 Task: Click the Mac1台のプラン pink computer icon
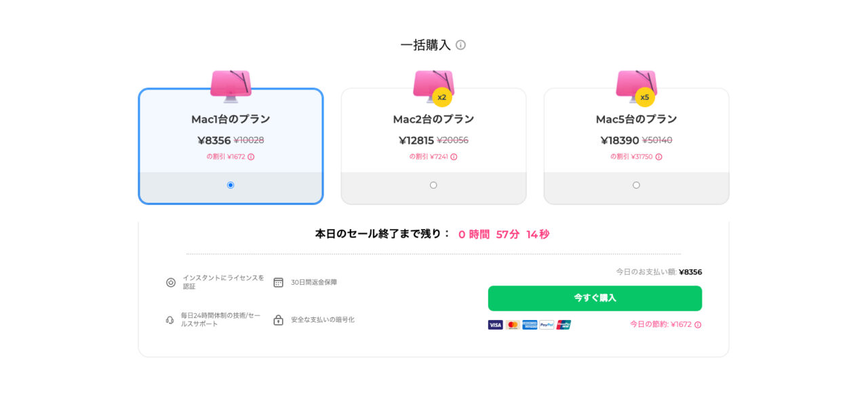231,85
